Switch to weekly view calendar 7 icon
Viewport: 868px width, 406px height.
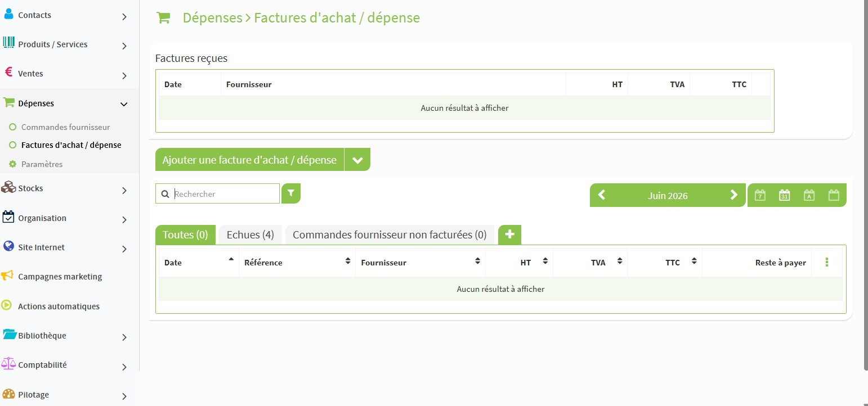click(760, 195)
